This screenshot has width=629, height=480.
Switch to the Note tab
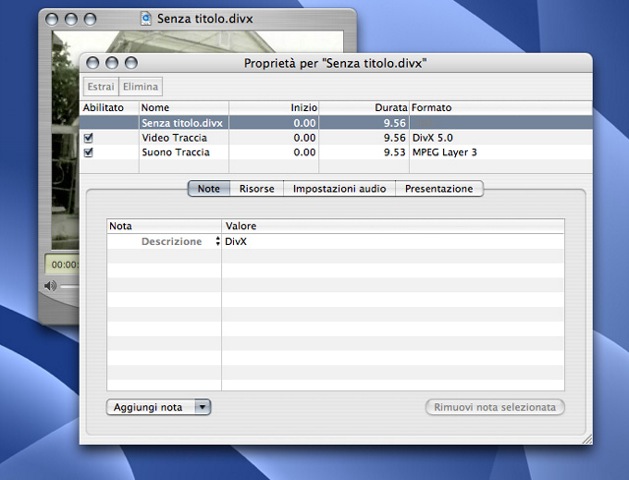point(209,188)
